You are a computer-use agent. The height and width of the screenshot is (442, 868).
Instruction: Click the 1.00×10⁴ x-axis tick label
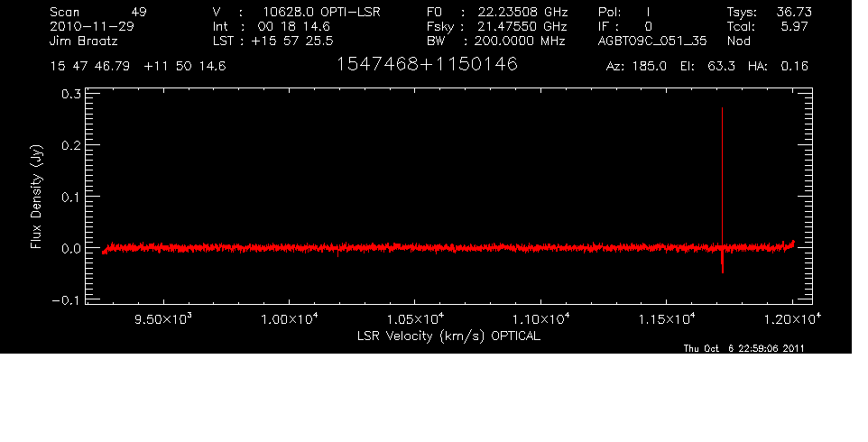point(289,318)
